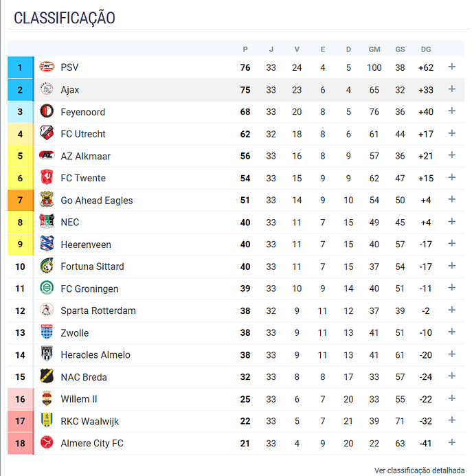Image resolution: width=474 pixels, height=476 pixels.
Task: Click the orange position 7 badge
Action: (x=21, y=201)
